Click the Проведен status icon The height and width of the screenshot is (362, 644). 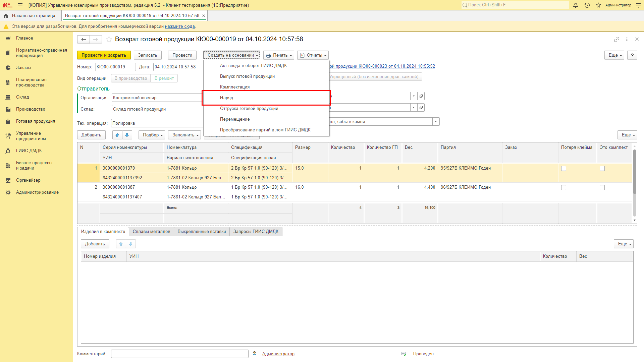(404, 354)
